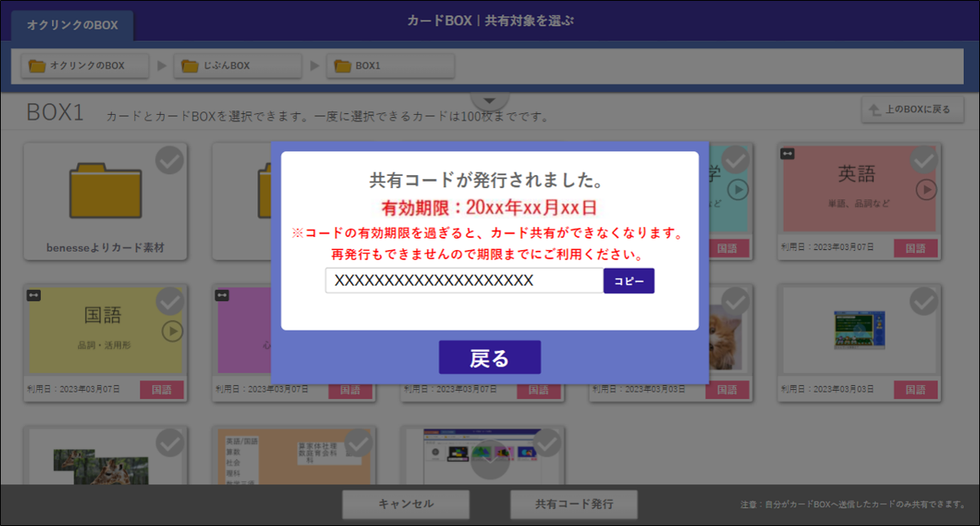
Task: Select the benesseよりカード素材 folder checkmark
Action: pyautogui.click(x=169, y=160)
